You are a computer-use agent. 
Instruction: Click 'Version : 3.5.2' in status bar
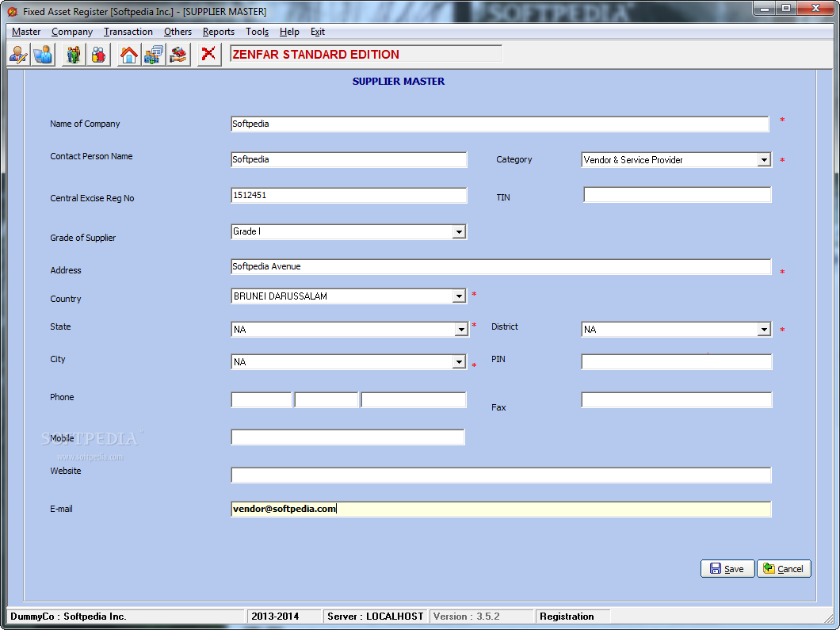point(467,617)
